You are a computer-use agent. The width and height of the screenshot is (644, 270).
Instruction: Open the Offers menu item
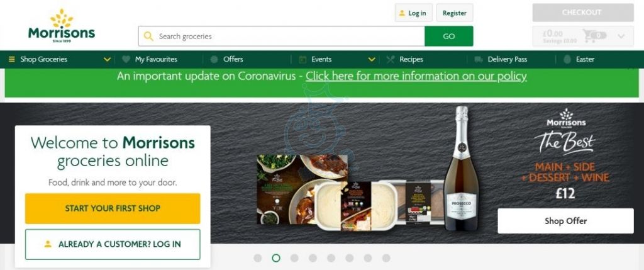click(233, 59)
